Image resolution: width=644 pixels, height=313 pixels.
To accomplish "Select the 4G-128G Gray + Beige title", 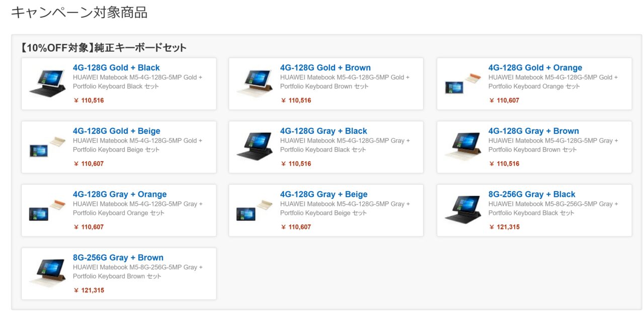I will 324,195.
